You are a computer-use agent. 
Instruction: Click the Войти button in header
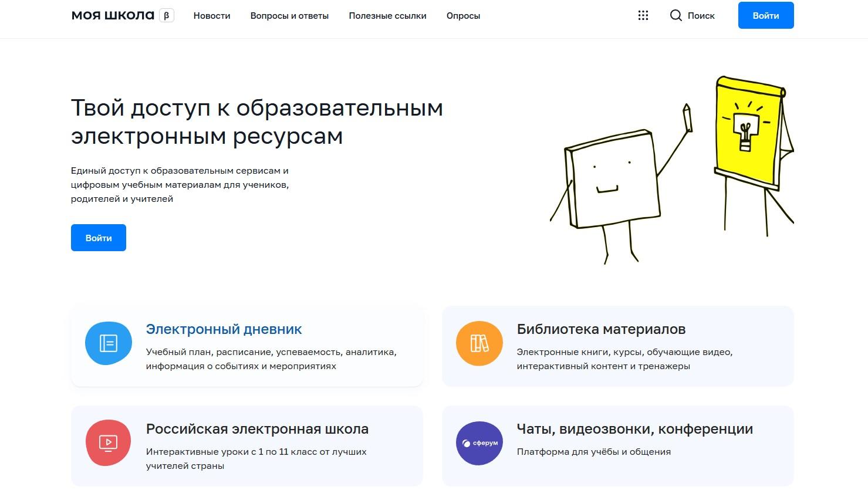(x=766, y=16)
